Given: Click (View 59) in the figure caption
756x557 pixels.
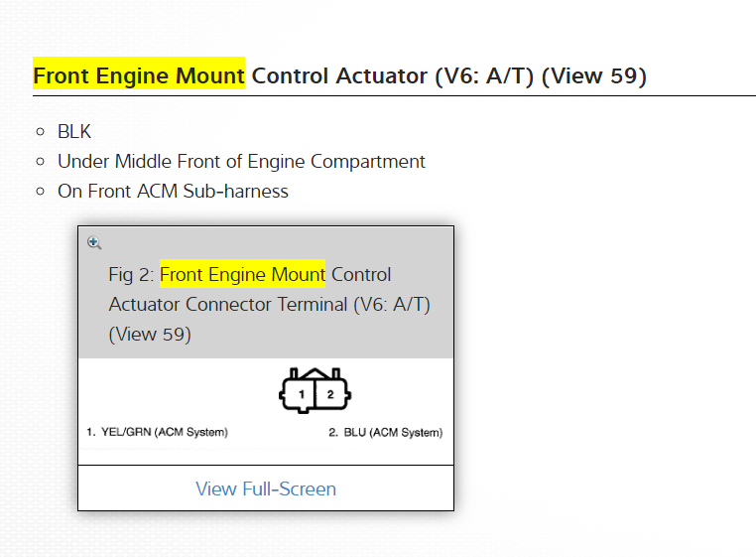Looking at the screenshot, I should click(149, 334).
